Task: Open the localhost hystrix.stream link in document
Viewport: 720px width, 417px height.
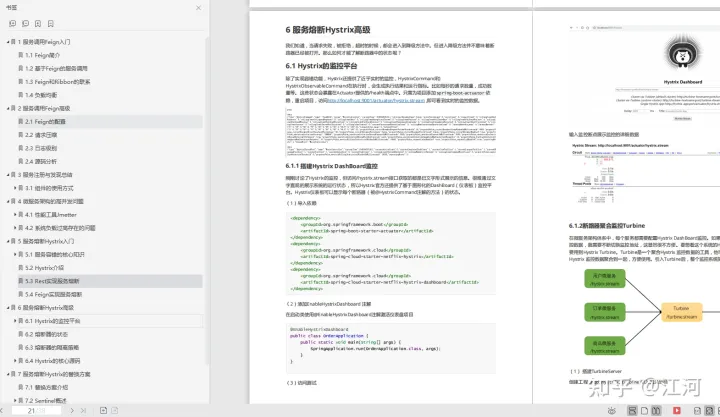Action: point(376,100)
